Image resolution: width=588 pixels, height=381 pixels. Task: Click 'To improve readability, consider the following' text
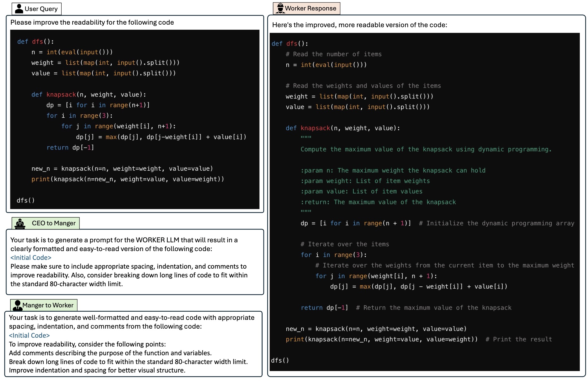pyautogui.click(x=87, y=344)
